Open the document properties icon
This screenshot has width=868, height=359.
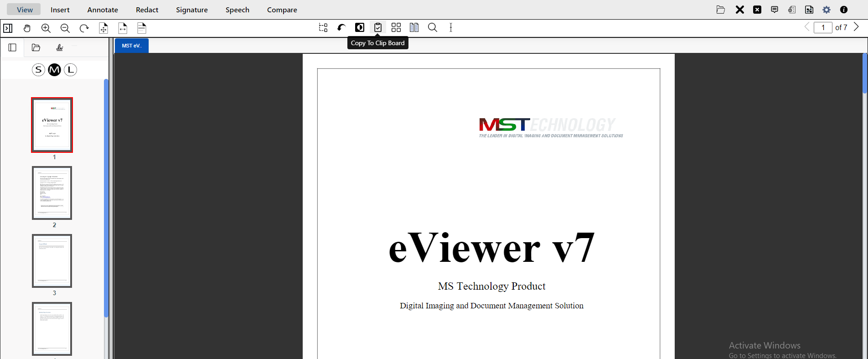coord(792,10)
